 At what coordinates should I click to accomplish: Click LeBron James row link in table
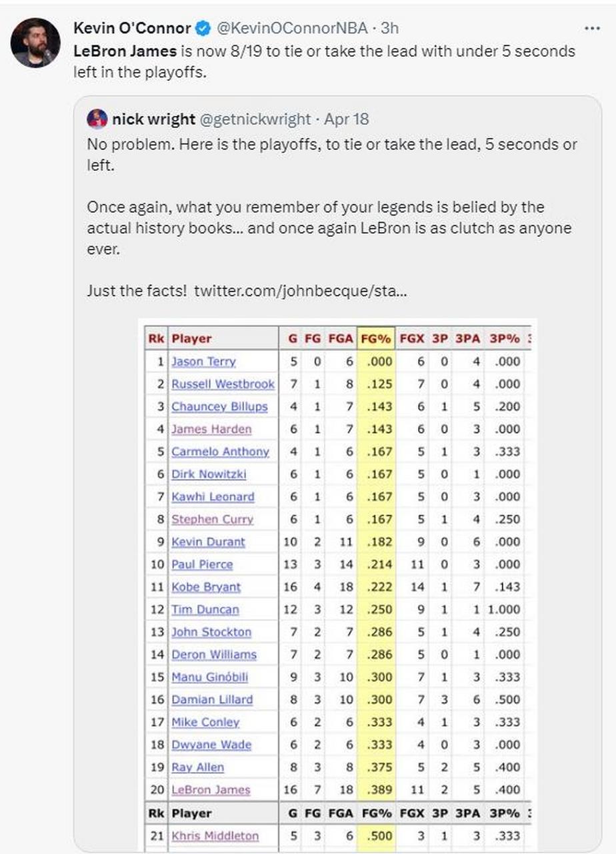click(x=211, y=790)
